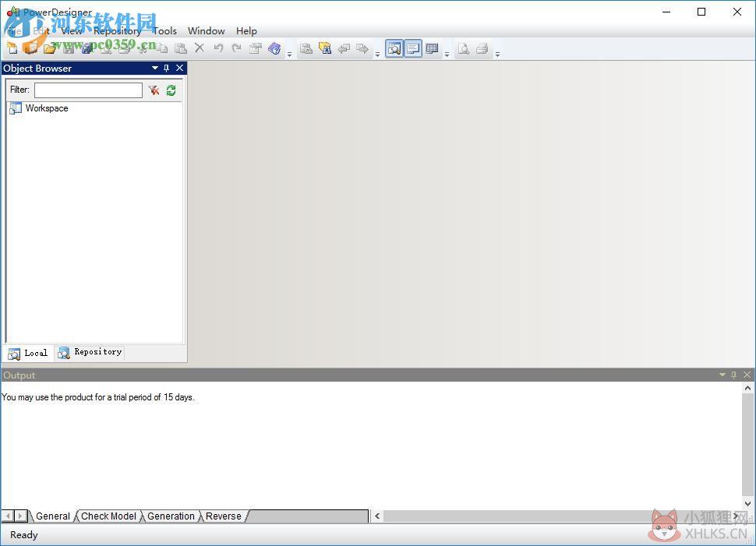Switch to the Local browser tab
Viewport: 756px width, 546px height.
(28, 354)
